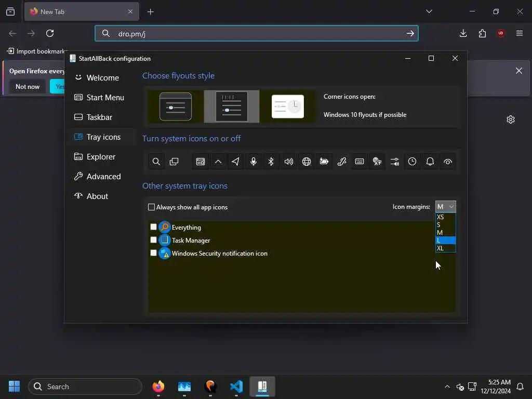Screen dimensions: 532x399
Task: Choose XL icon margin option
Action: (445, 248)
